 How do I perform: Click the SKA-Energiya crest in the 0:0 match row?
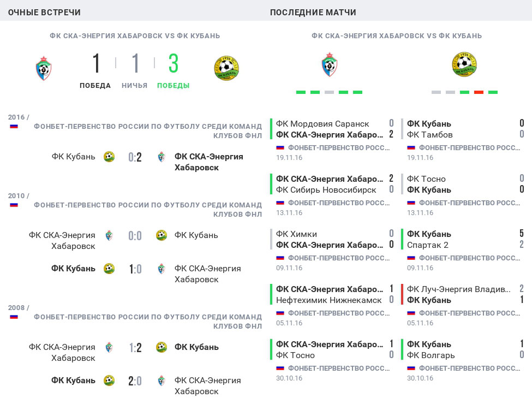109,235
